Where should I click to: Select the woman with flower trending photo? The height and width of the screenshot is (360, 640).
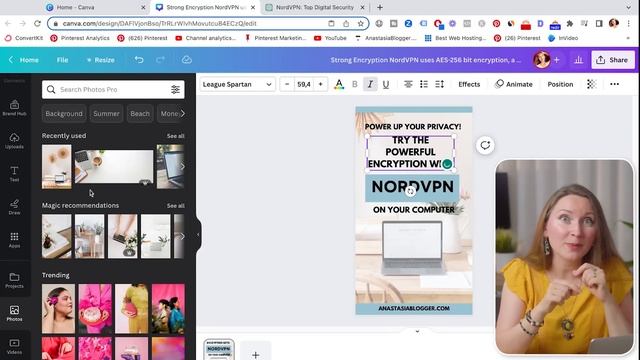coord(58,309)
